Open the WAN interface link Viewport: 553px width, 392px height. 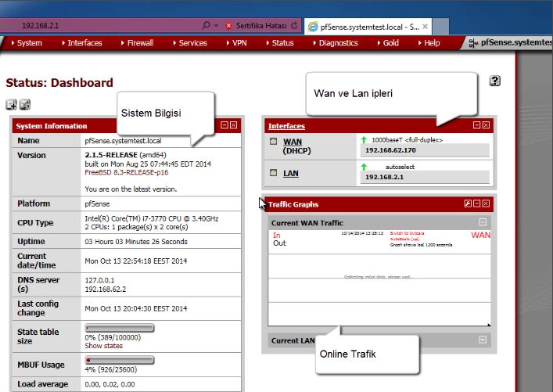(x=292, y=142)
